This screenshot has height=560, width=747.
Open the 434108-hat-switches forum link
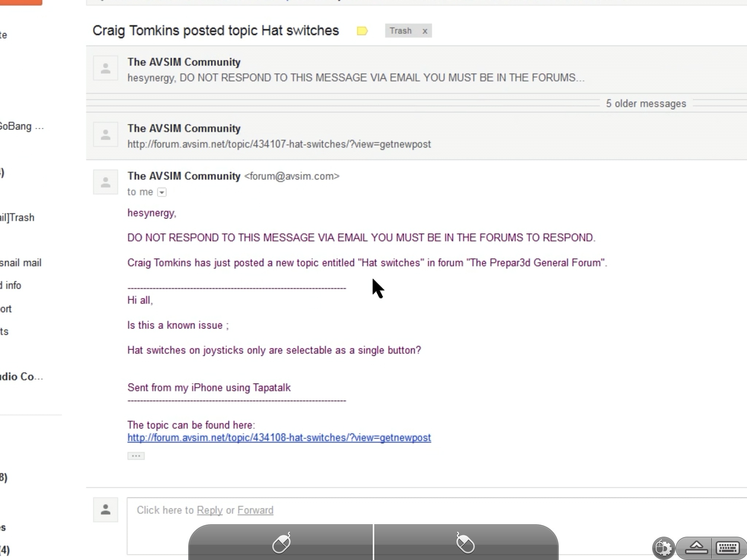pos(279,437)
